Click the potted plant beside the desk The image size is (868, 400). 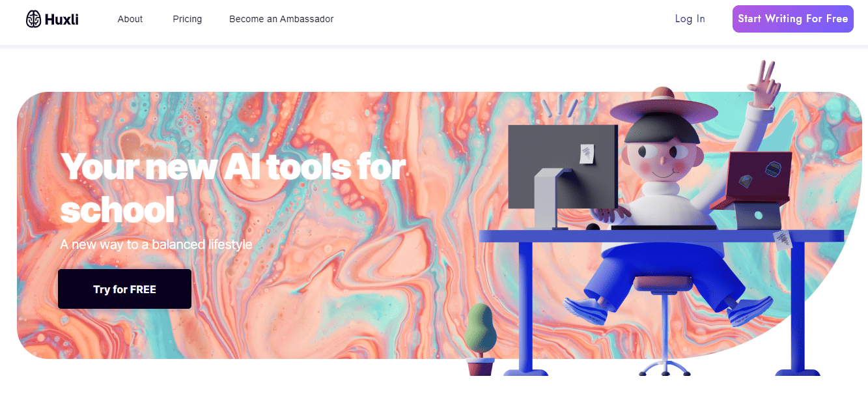tap(481, 339)
